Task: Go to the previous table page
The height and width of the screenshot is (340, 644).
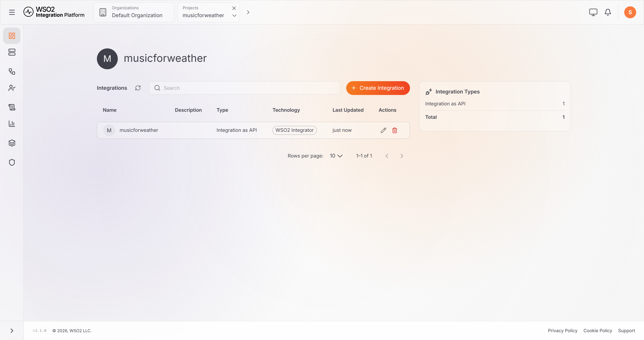Action: coord(387,156)
